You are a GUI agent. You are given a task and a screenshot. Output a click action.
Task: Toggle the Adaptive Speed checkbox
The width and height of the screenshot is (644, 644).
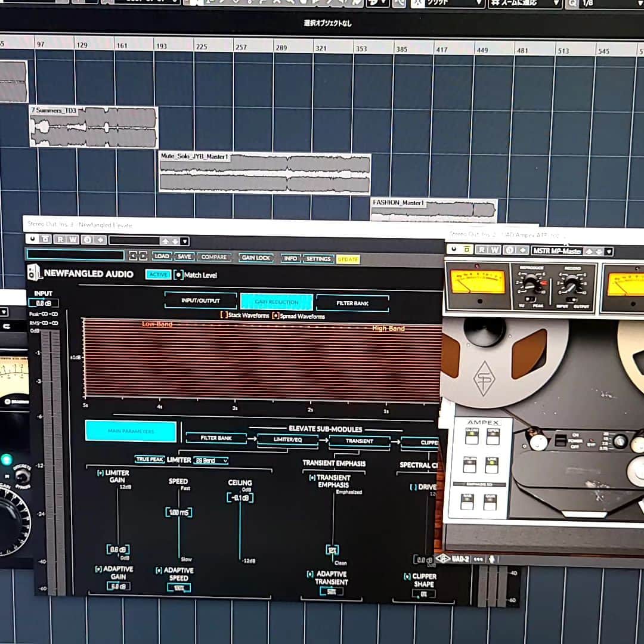point(159,570)
